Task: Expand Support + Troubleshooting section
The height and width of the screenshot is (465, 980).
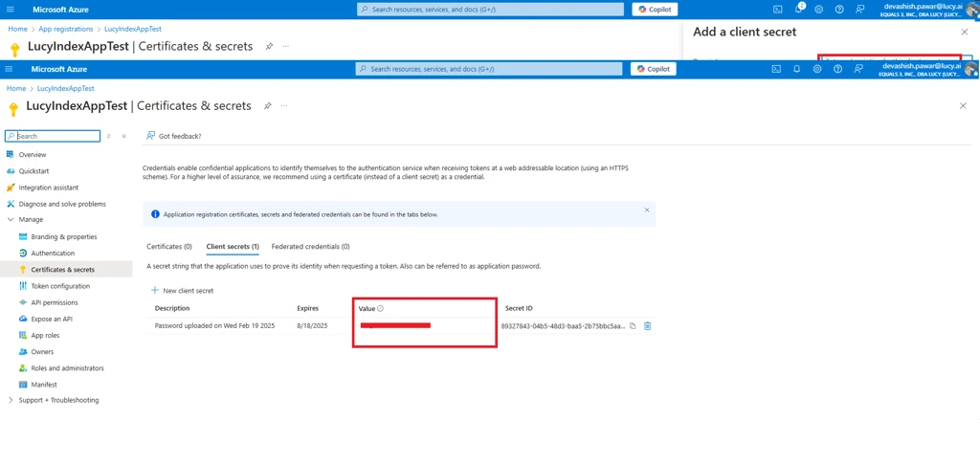Action: pos(11,400)
